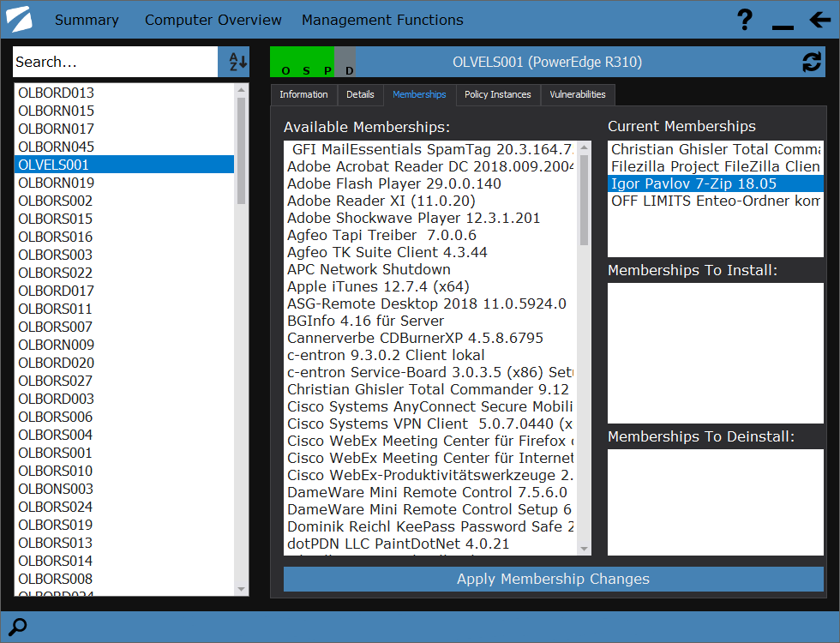The height and width of the screenshot is (643, 840).
Task: Click the P status indicator
Action: point(327,70)
